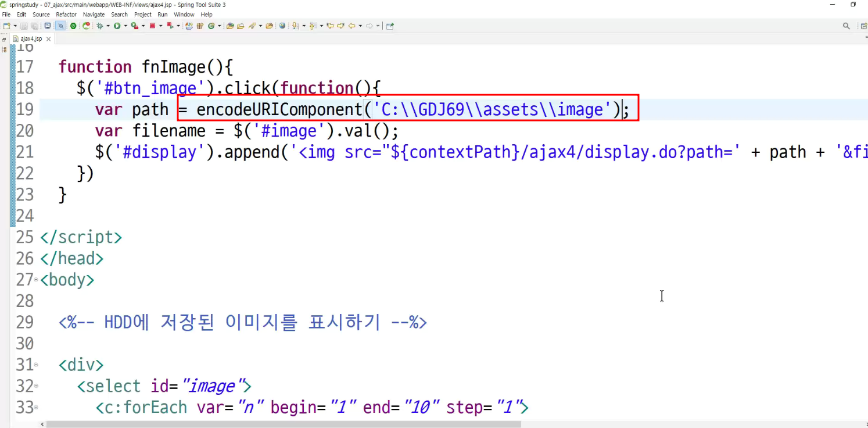Open the Source menu
Image resolution: width=868 pixels, height=428 pixels.
coord(41,15)
